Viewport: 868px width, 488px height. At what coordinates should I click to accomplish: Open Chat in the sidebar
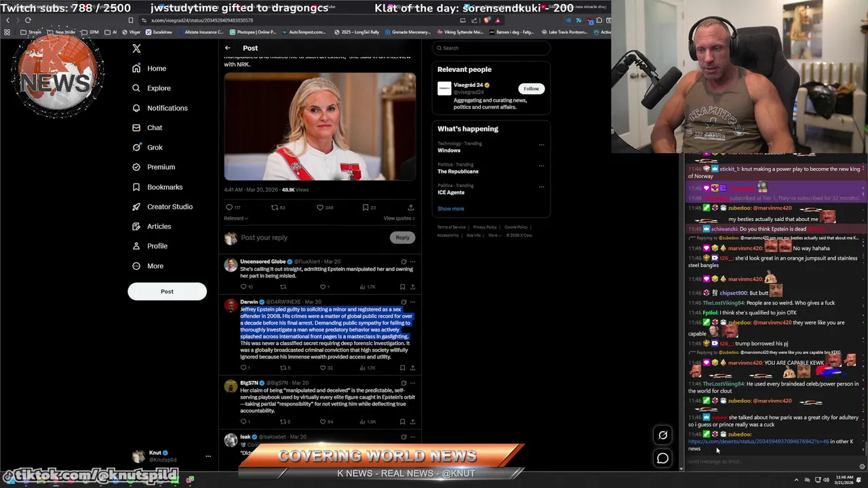click(147, 127)
